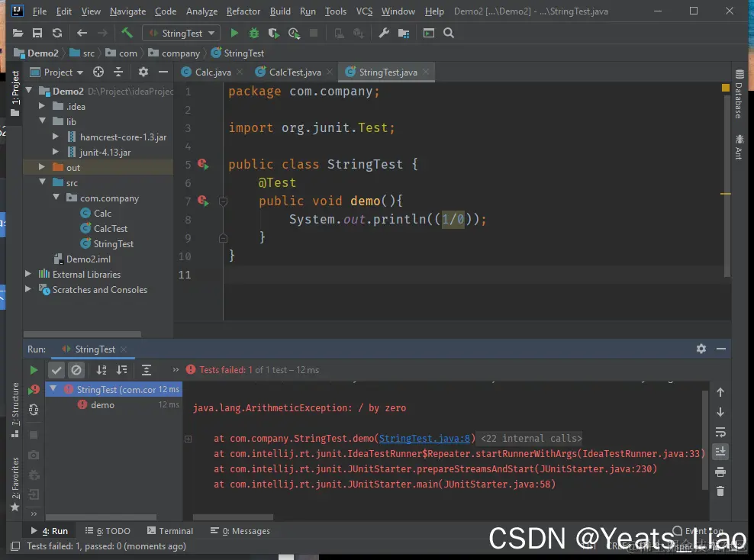Expand the .idea folder
This screenshot has height=560, width=754.
42,106
